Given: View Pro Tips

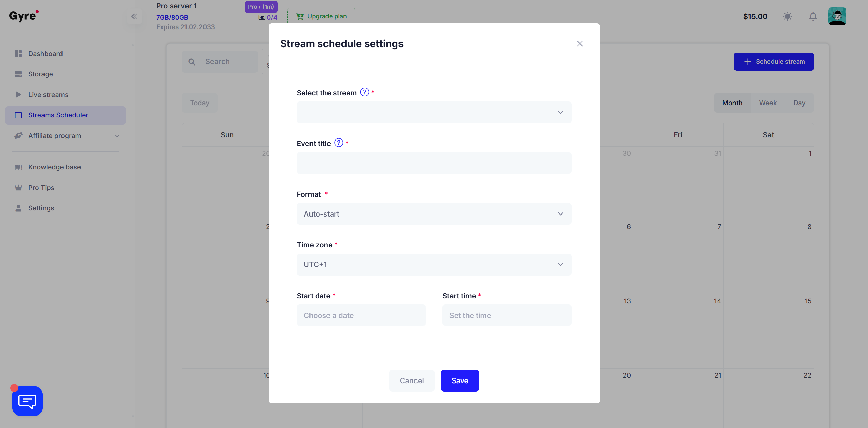Looking at the screenshot, I should [x=41, y=188].
